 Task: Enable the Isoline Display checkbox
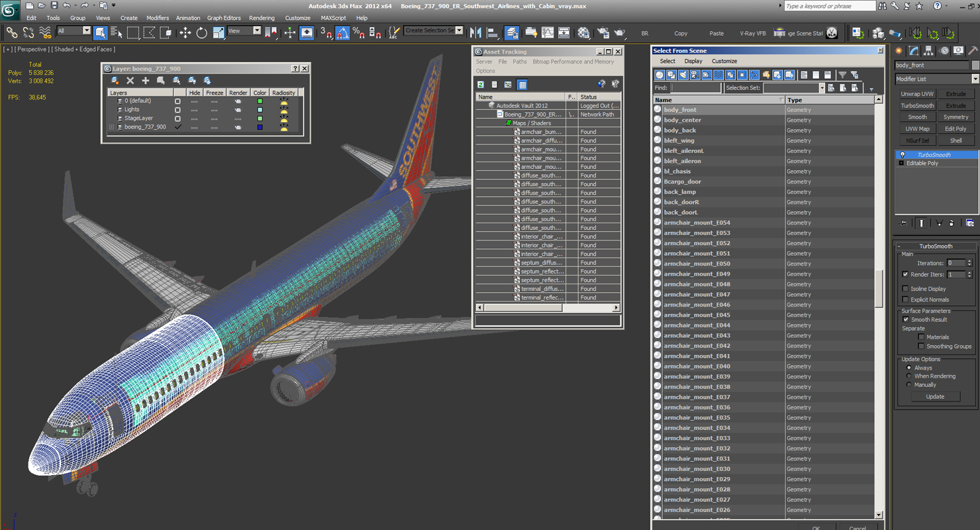[905, 289]
